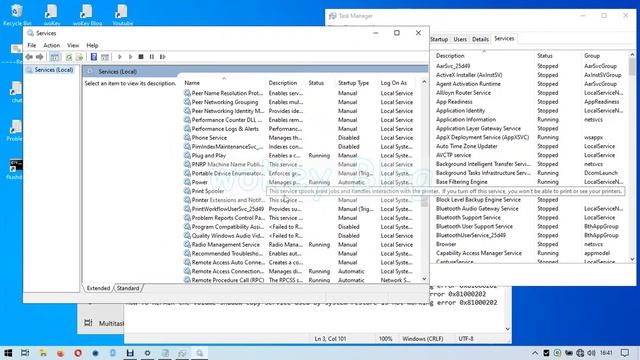The image size is (640, 360).
Task: Launch Opera browser from taskbar
Action: [78, 353]
